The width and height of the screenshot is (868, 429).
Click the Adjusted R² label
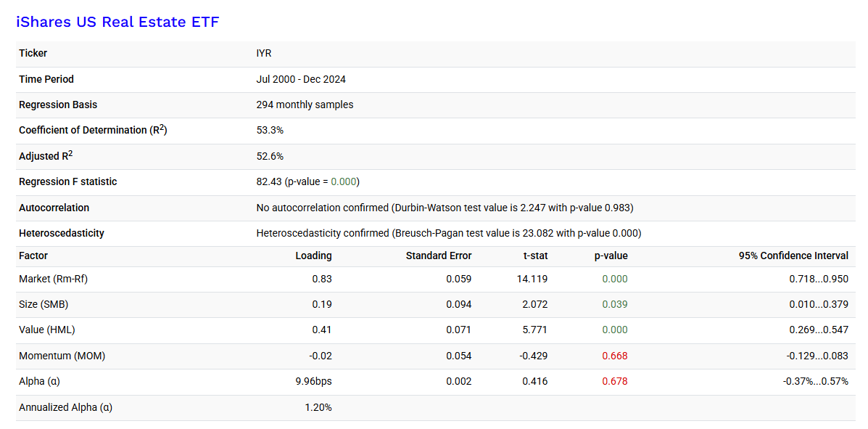[46, 156]
